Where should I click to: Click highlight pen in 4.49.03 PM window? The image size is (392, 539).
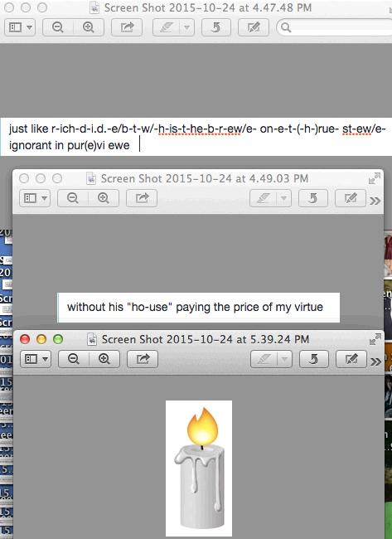click(264, 198)
